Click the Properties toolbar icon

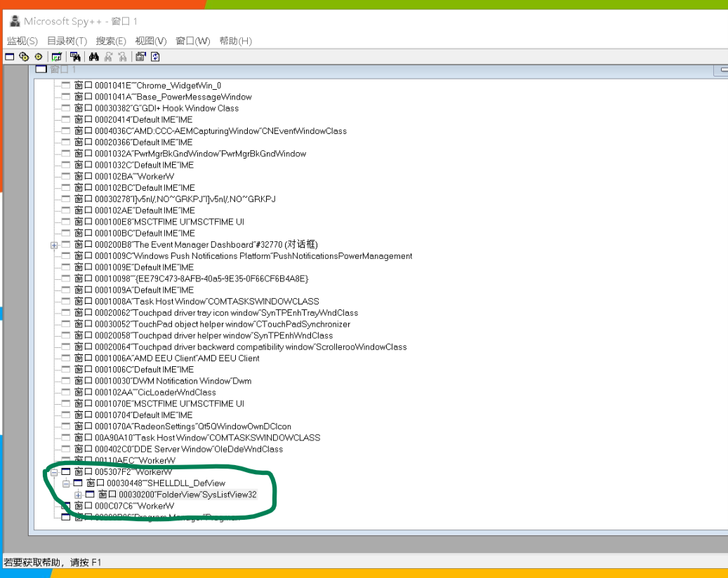point(140,57)
